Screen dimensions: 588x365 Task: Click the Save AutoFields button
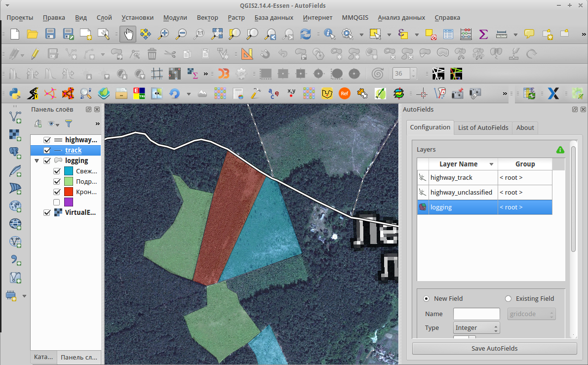(x=494, y=348)
